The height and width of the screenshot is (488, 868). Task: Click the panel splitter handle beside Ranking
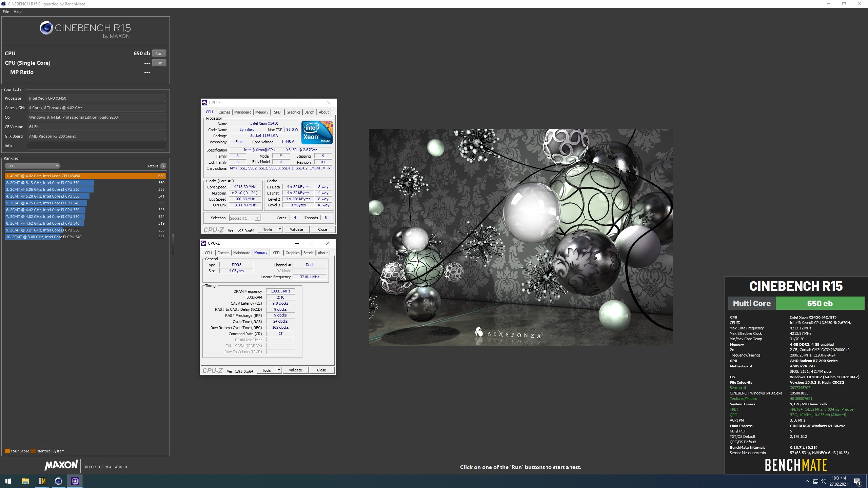(x=173, y=244)
